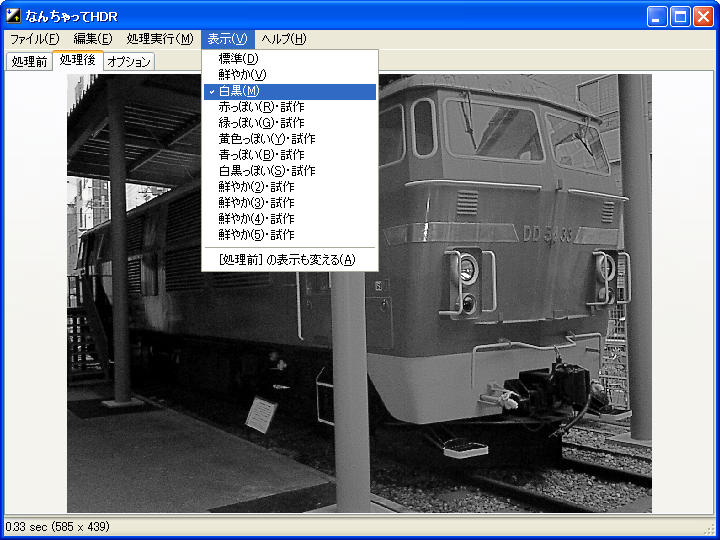This screenshot has height=540, width=720.
Task: Select 標準(D) display mode
Action: (290, 59)
